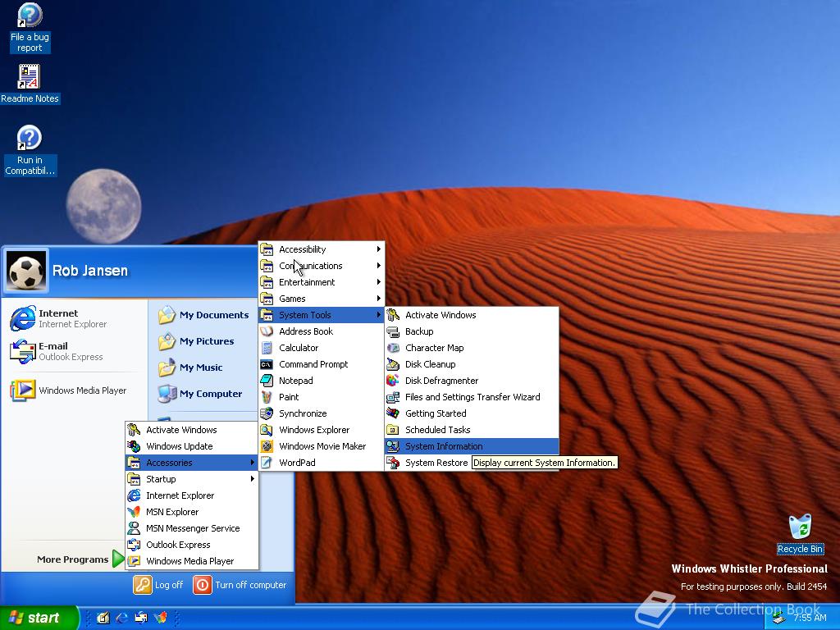This screenshot has width=840, height=630.
Task: Click the More Programs green arrow
Action: [118, 559]
